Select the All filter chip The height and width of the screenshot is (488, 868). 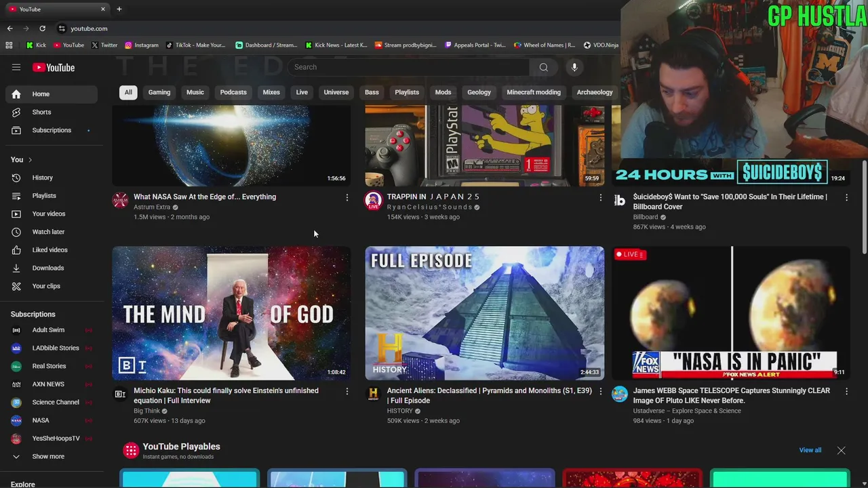pos(128,92)
